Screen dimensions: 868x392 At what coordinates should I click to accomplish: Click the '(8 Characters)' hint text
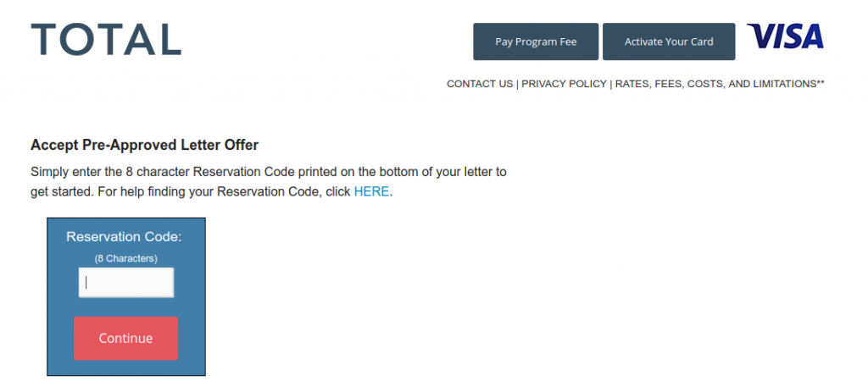coord(125,258)
